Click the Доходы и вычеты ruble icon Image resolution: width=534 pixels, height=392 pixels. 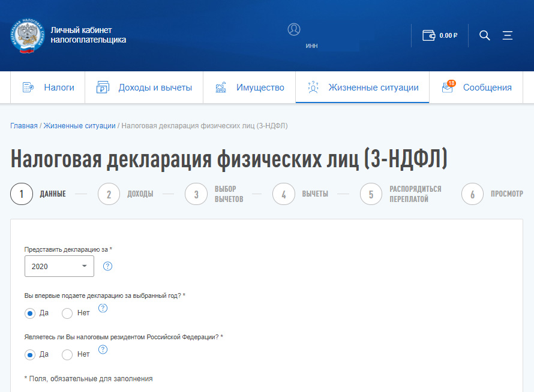coord(103,88)
